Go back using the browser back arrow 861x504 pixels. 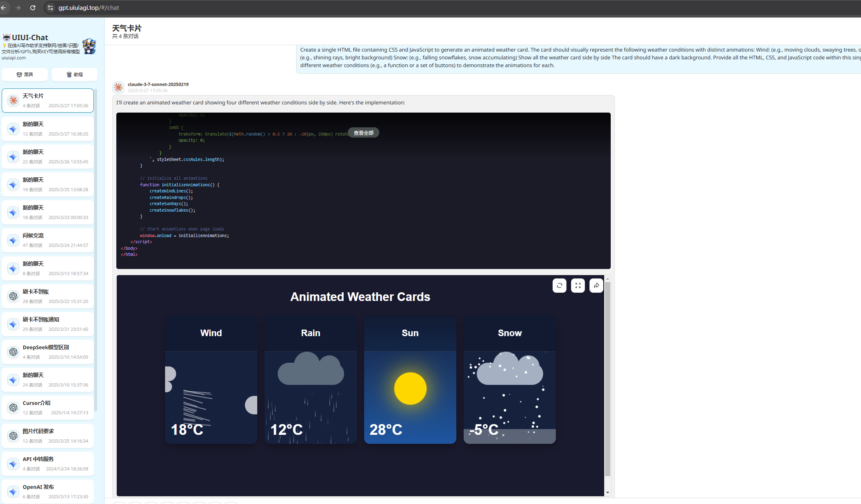point(4,8)
